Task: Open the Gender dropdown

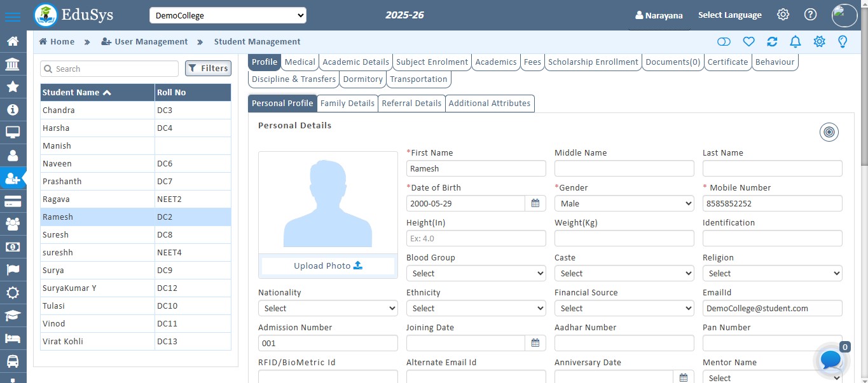Action: (624, 203)
